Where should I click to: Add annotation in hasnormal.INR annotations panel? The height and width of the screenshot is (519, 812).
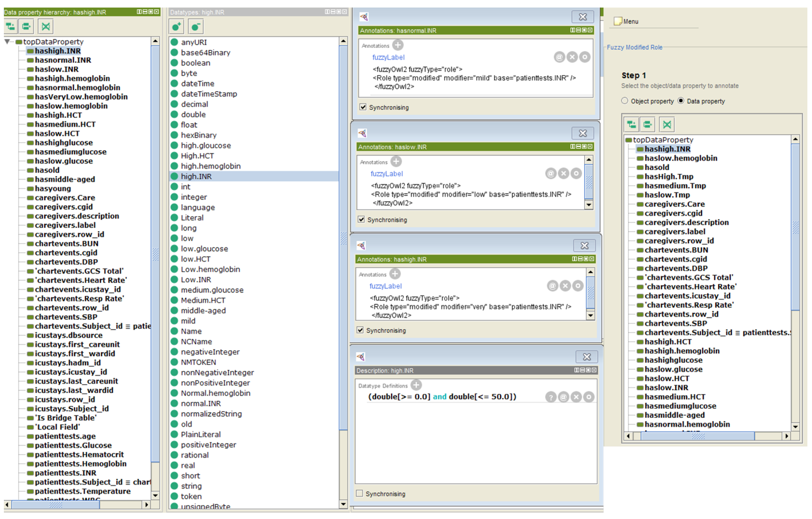pos(398,45)
